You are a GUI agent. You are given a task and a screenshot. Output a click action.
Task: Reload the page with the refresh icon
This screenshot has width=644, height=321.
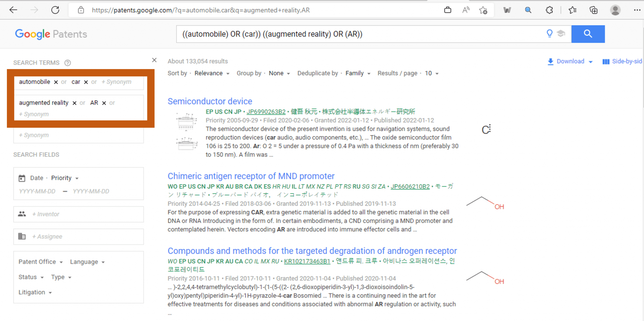click(55, 10)
